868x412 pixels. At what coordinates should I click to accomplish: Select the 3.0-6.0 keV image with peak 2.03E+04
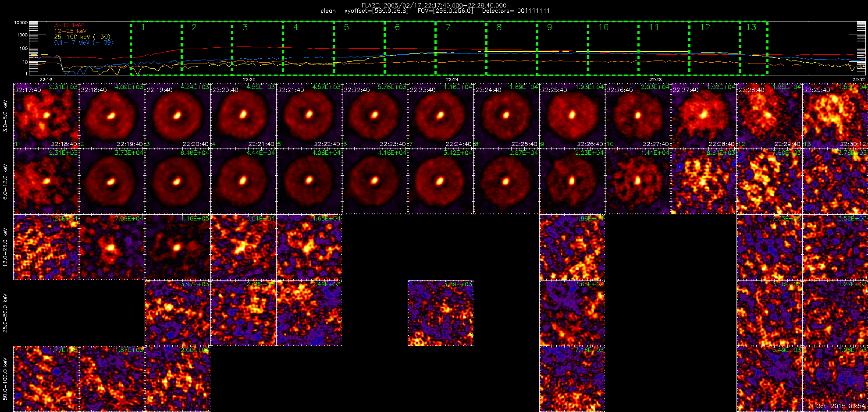pyautogui.click(x=638, y=116)
